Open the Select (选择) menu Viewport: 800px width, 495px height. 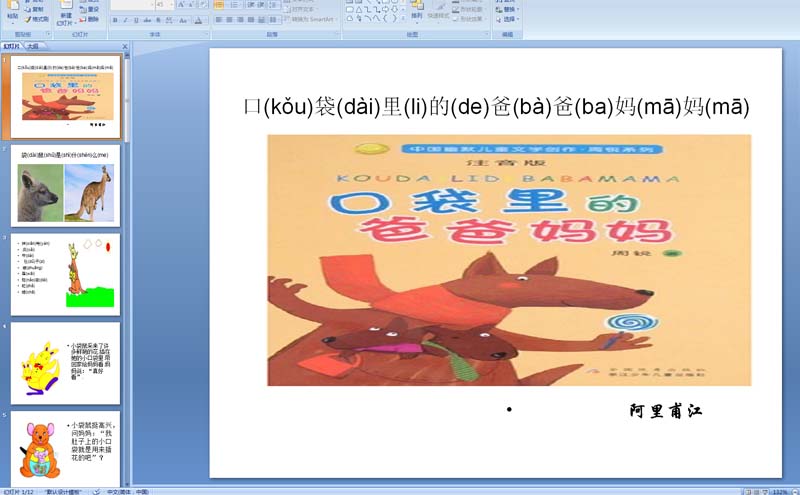[x=508, y=19]
